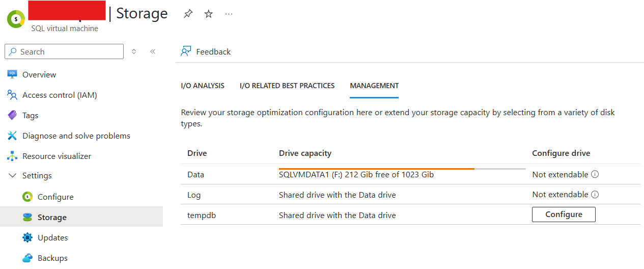The image size is (644, 269).
Task: Open the Backups menu item
Action: 52,258
